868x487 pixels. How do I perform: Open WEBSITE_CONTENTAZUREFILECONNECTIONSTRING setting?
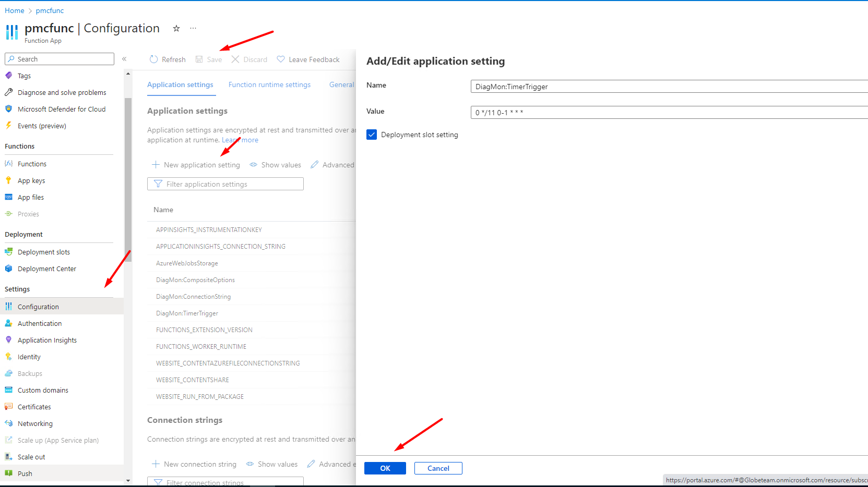(228, 363)
